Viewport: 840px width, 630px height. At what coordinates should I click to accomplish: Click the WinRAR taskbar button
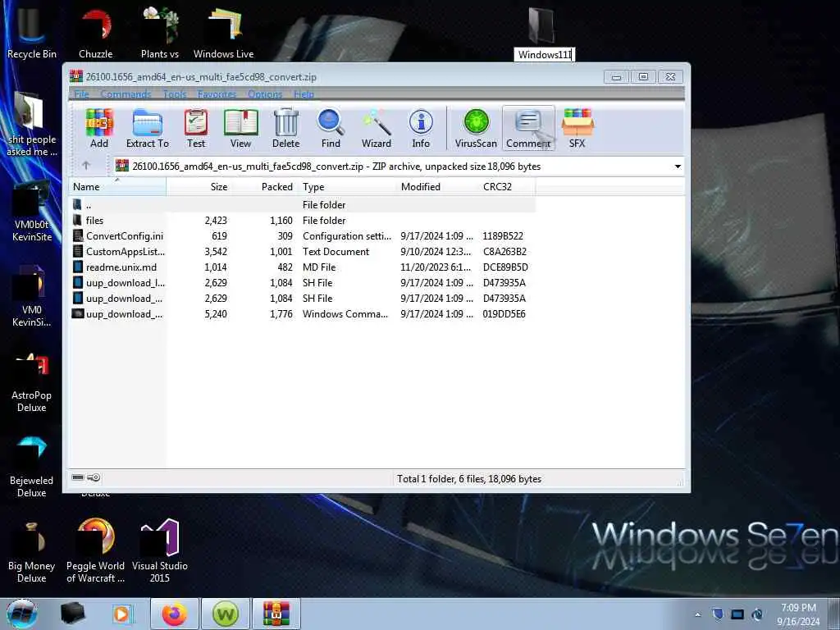276,614
